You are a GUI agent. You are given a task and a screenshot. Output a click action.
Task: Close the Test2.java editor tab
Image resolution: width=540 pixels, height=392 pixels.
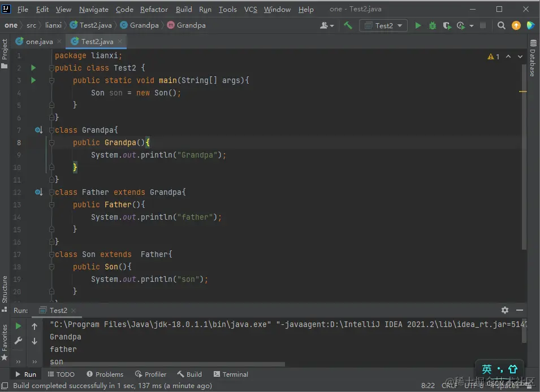point(120,41)
